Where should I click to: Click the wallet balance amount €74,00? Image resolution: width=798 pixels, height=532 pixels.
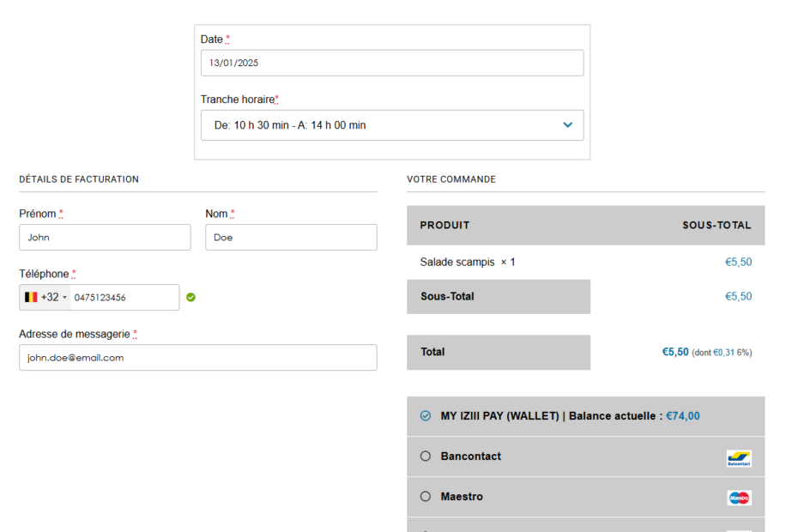click(682, 416)
